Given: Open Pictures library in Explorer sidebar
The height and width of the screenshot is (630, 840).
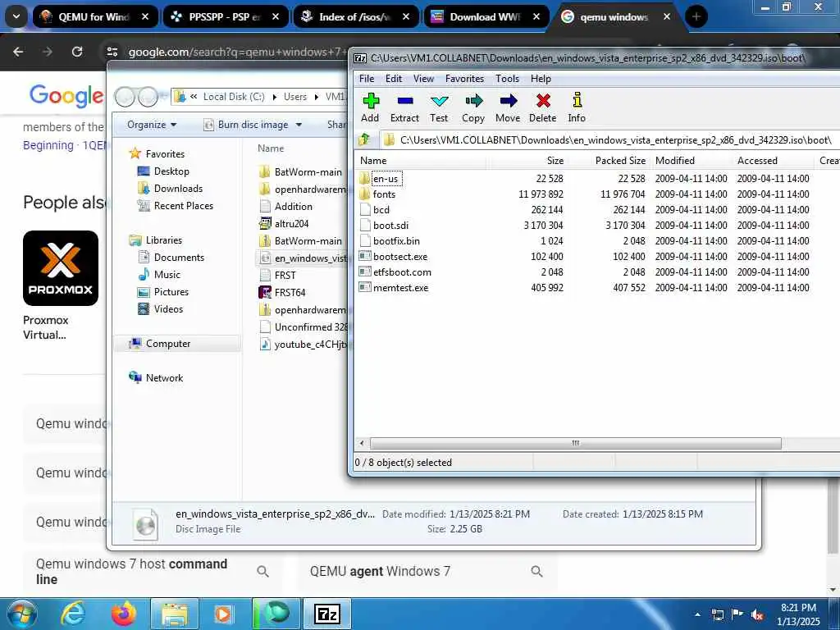Looking at the screenshot, I should 171,291.
